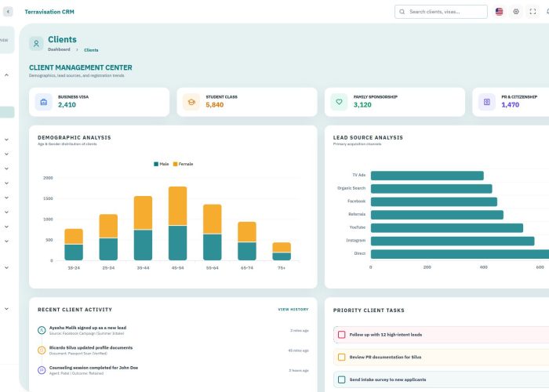549x392 pixels.
Task: Open the language selector US flag icon
Action: tap(499, 12)
